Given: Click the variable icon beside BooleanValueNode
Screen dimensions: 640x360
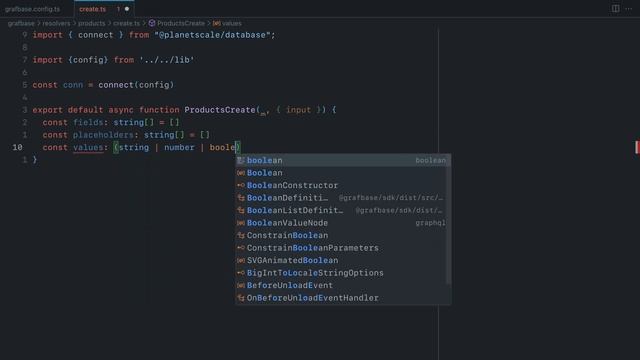Looking at the screenshot, I should click(241, 223).
